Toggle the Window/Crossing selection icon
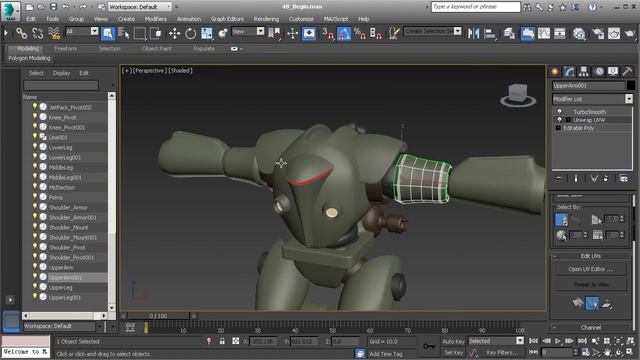The width and height of the screenshot is (640, 360). coord(156,33)
